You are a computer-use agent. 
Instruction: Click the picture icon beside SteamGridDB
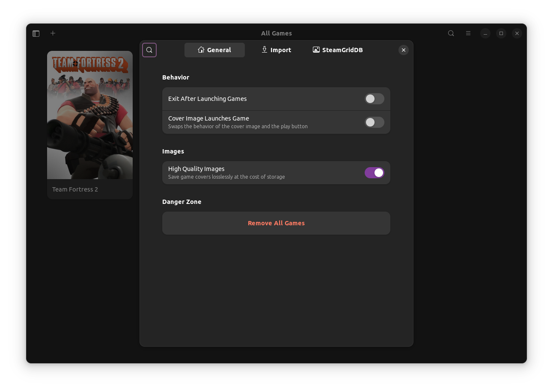coord(316,50)
